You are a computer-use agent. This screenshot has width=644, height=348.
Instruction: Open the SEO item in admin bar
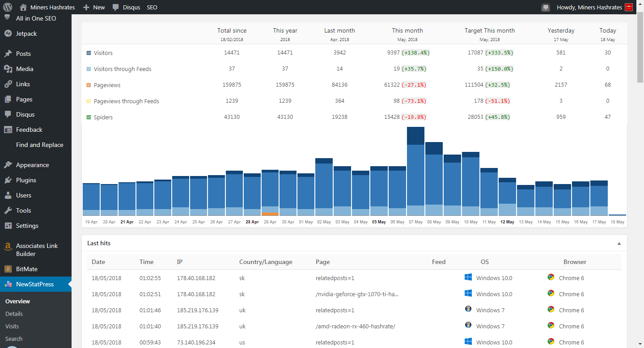[152, 7]
